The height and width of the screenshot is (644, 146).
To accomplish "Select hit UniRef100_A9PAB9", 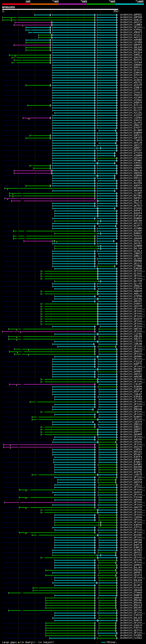I will (131, 40).
